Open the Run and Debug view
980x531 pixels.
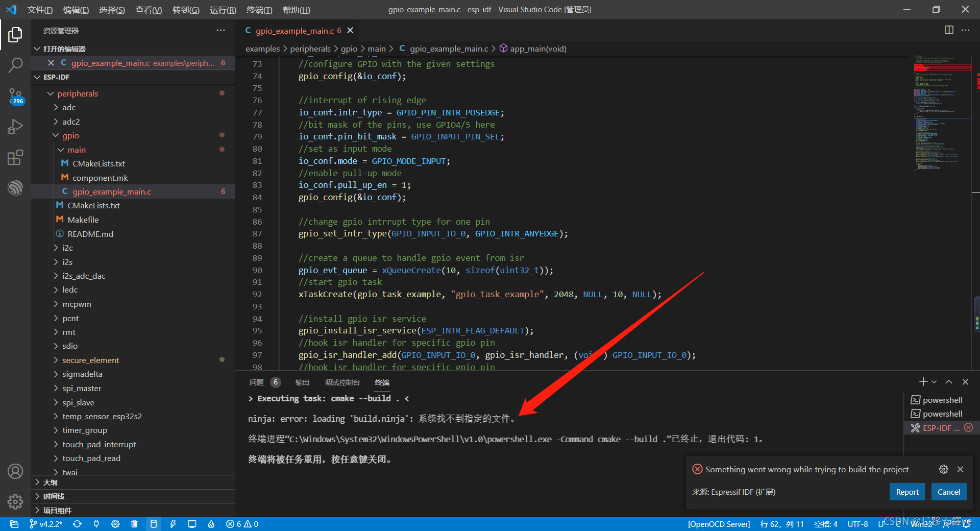click(x=15, y=127)
